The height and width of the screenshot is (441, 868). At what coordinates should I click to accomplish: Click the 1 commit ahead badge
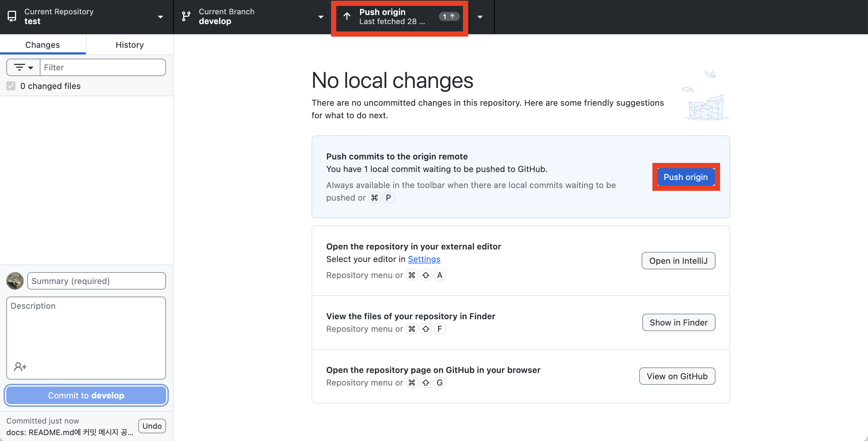coord(449,16)
